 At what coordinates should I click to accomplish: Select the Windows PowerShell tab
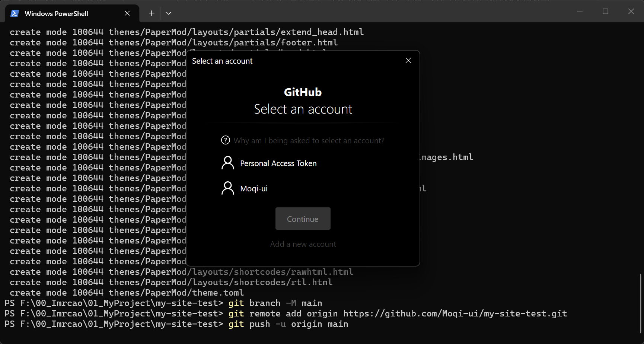72,13
